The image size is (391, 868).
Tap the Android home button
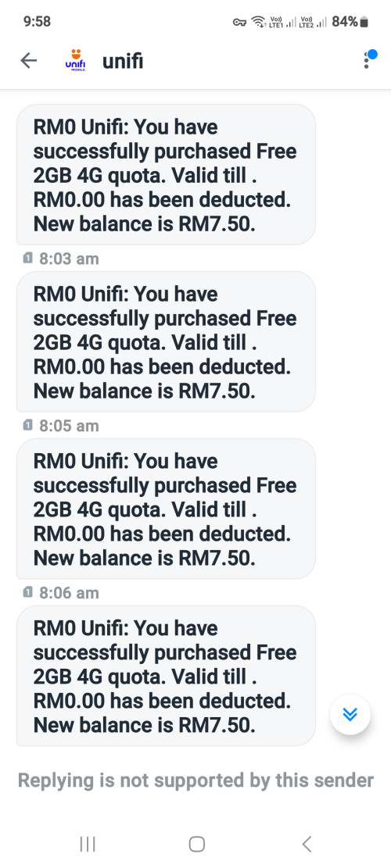coord(196,844)
